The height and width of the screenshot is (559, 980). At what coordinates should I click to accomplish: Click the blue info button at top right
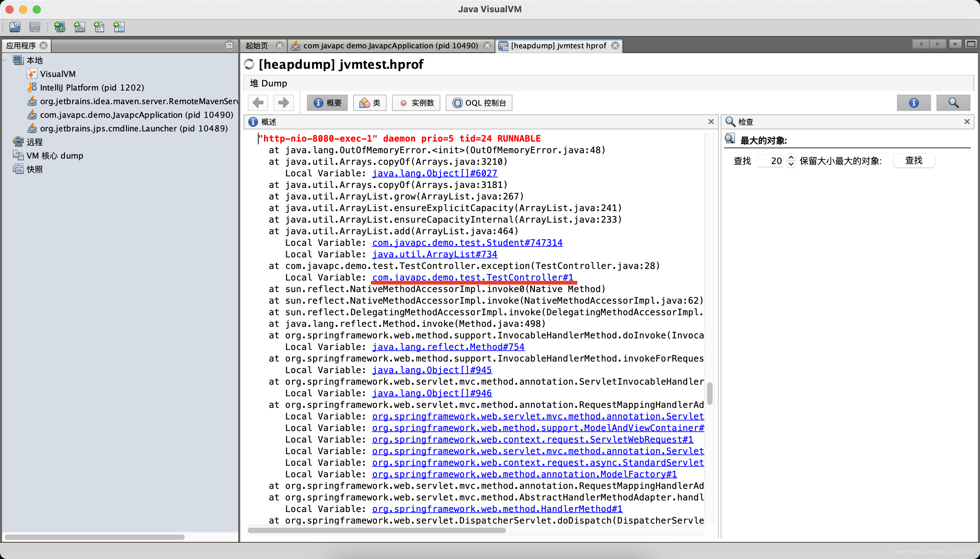point(913,102)
